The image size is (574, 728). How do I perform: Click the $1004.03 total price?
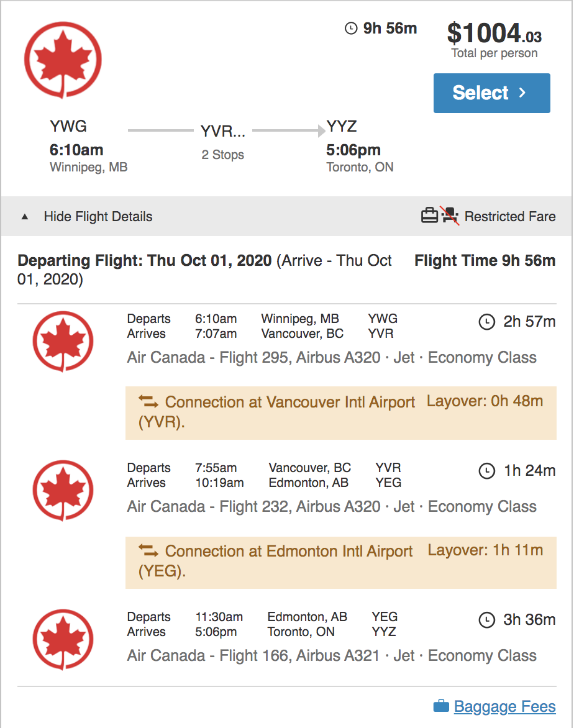click(494, 34)
